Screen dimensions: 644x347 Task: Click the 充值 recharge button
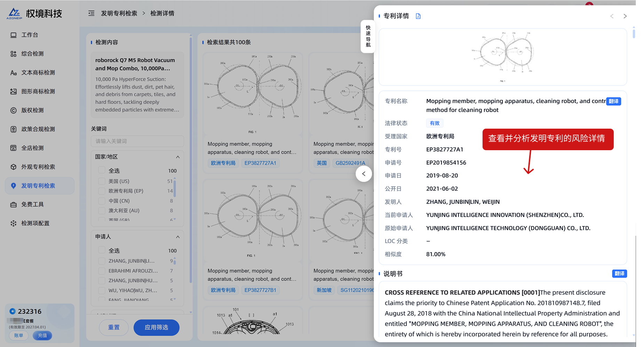click(x=42, y=336)
